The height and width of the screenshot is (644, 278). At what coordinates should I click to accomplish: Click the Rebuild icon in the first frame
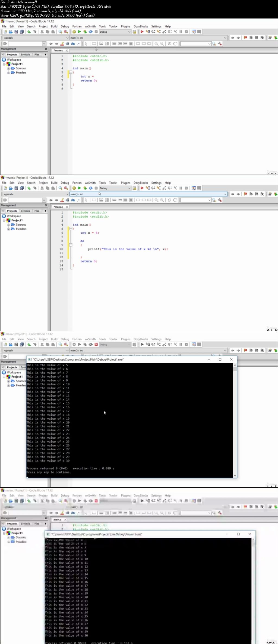click(x=91, y=32)
